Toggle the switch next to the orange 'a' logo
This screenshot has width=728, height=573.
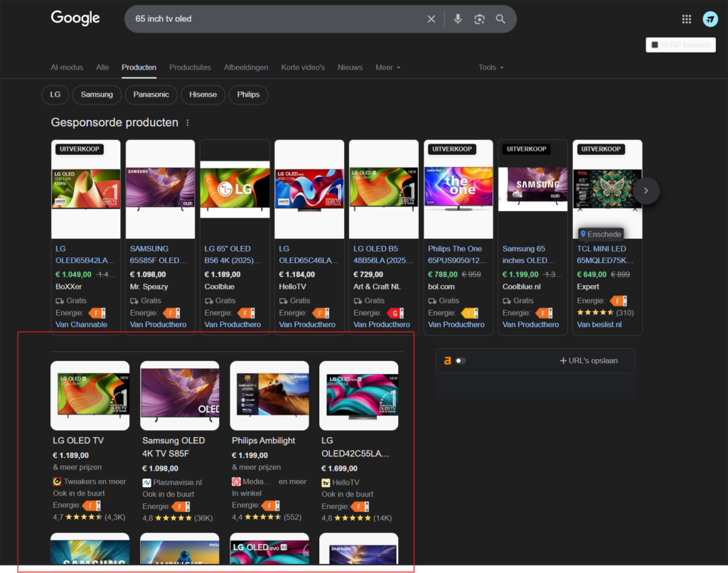tap(460, 361)
